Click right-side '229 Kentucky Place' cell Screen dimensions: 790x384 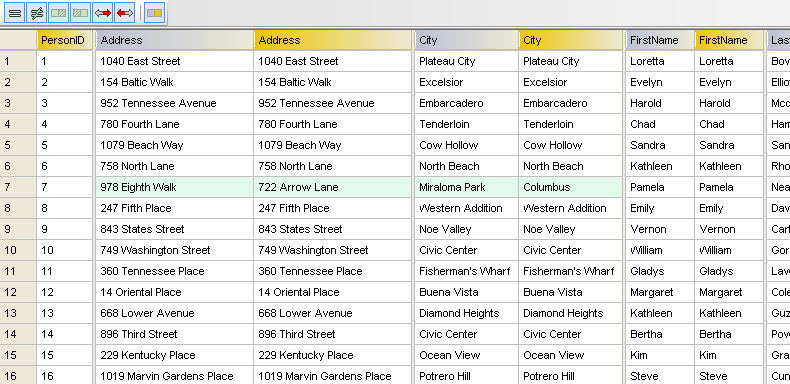(333, 355)
